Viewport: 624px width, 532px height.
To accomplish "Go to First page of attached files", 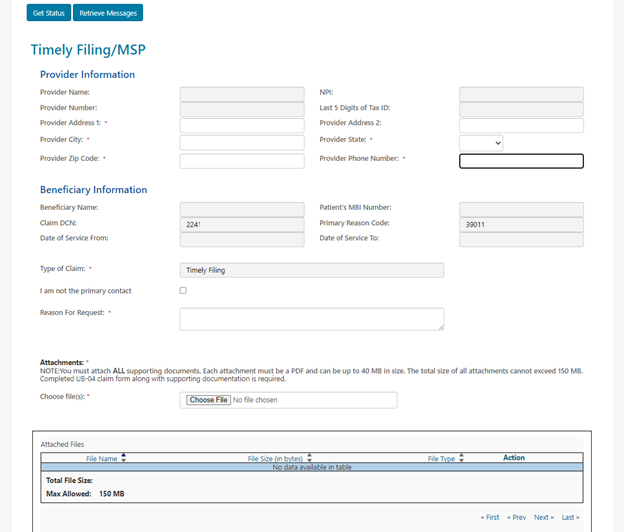I will point(489,517).
